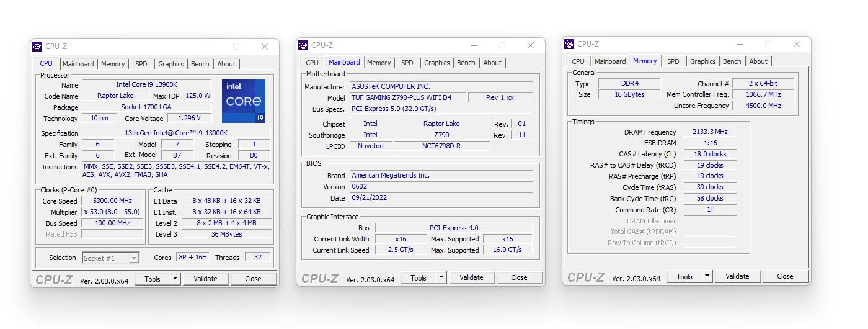Screen dimensions: 868x329
Task: Click Validate button in right Memory window
Action: click(737, 276)
